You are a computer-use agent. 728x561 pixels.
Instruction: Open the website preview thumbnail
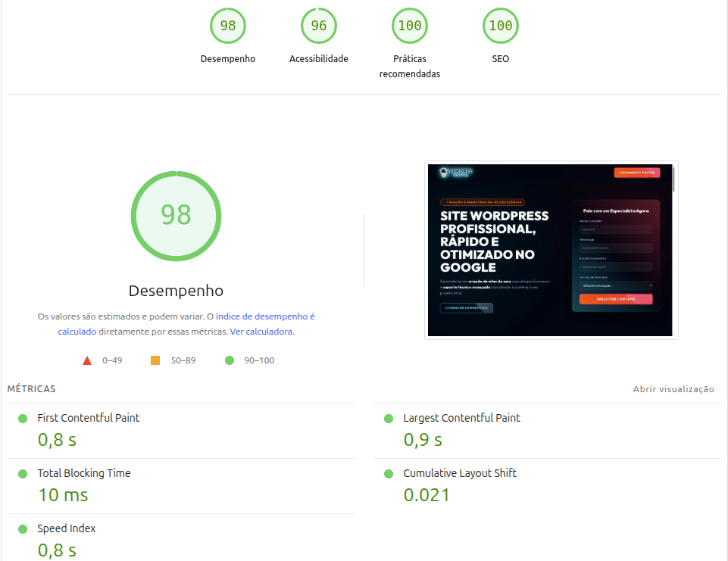tap(551, 250)
